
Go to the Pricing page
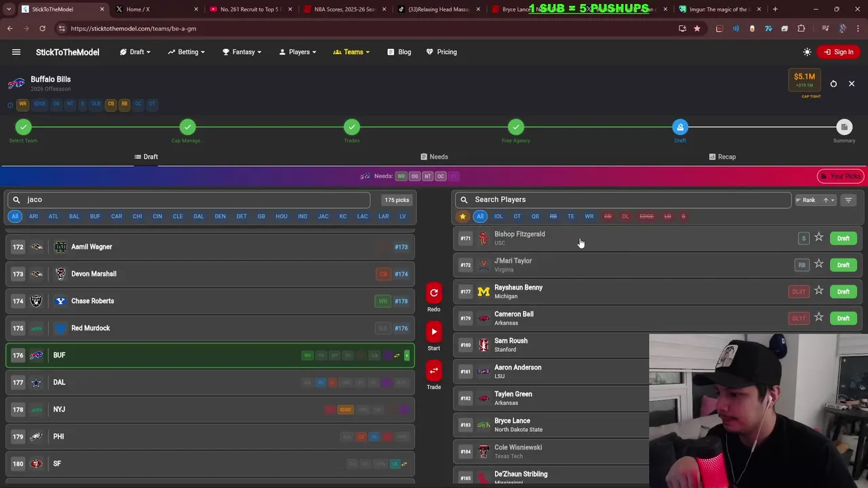coord(441,52)
